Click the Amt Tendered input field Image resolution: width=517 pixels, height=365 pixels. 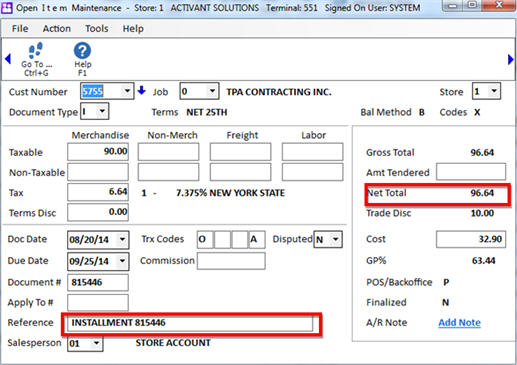click(x=471, y=172)
